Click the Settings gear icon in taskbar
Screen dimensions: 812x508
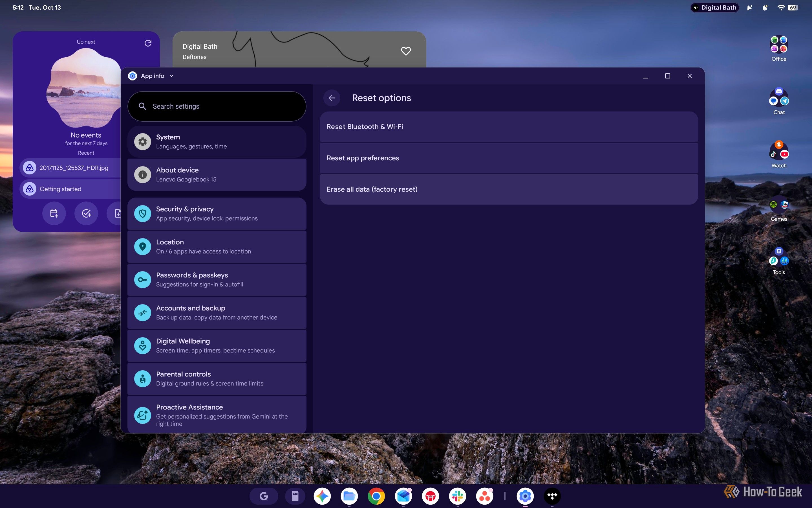pyautogui.click(x=525, y=496)
